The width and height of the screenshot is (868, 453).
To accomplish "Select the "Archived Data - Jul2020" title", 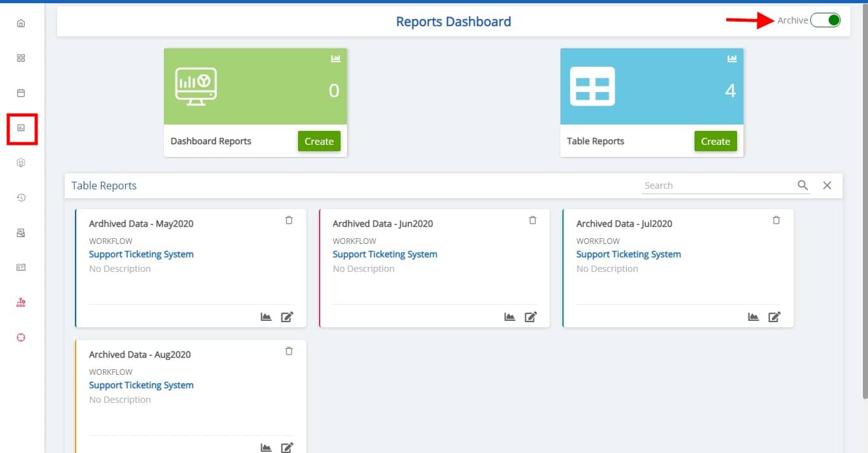I will (x=624, y=224).
